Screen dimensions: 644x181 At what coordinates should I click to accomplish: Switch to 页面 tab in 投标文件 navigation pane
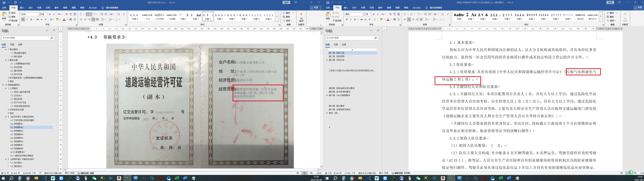tap(12, 45)
